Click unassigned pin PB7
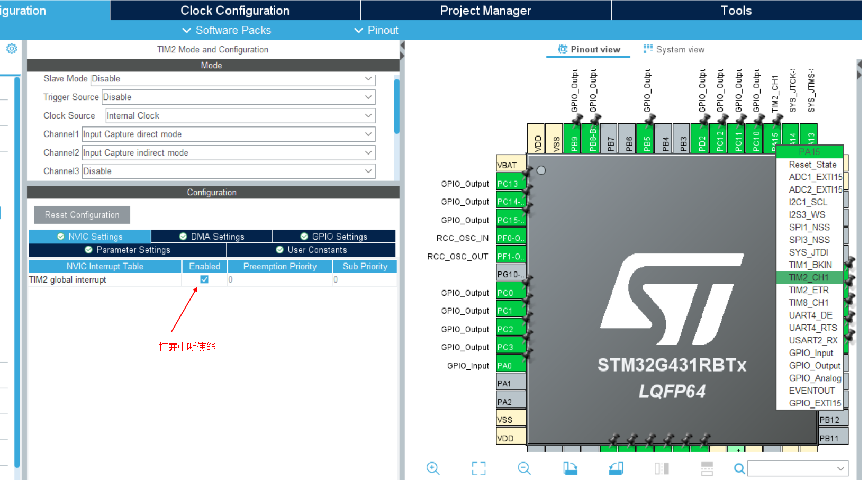Screen dimensions: 868x480 click(x=610, y=139)
